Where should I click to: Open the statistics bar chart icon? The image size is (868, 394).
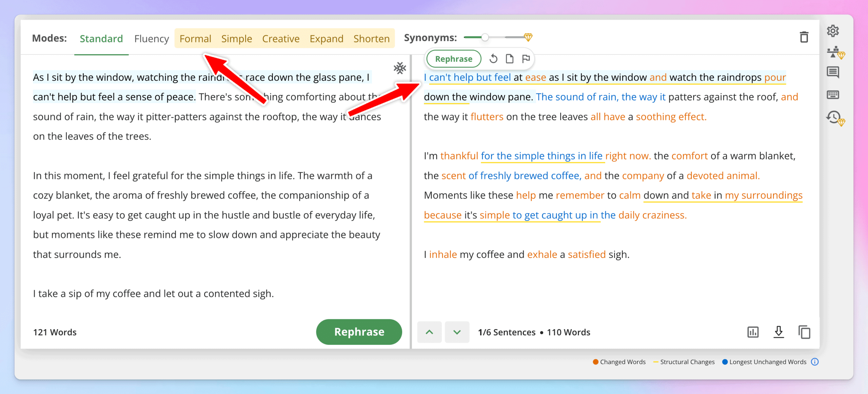(x=753, y=332)
